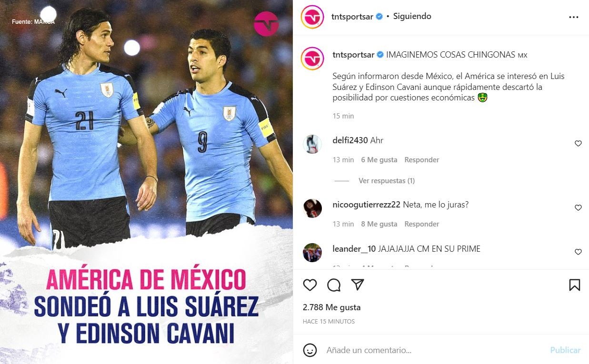589x364 pixels.
Task: Open delfi2430's profile avatar
Action: pos(312,144)
